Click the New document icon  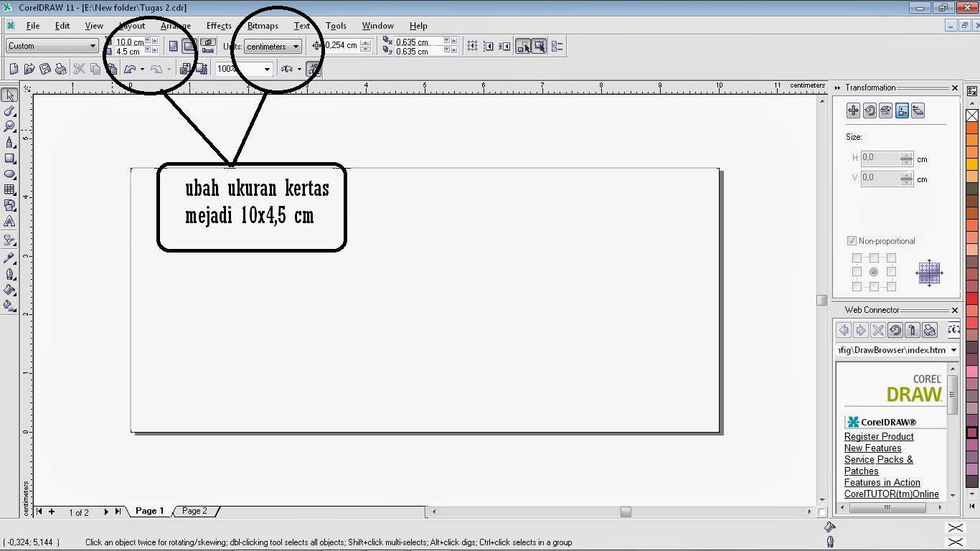(14, 69)
